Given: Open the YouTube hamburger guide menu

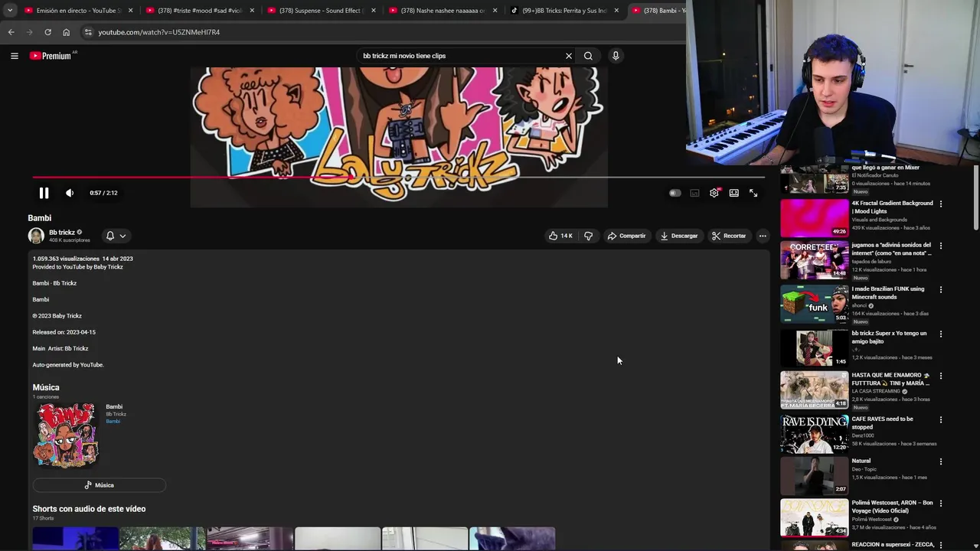Looking at the screenshot, I should pos(15,56).
